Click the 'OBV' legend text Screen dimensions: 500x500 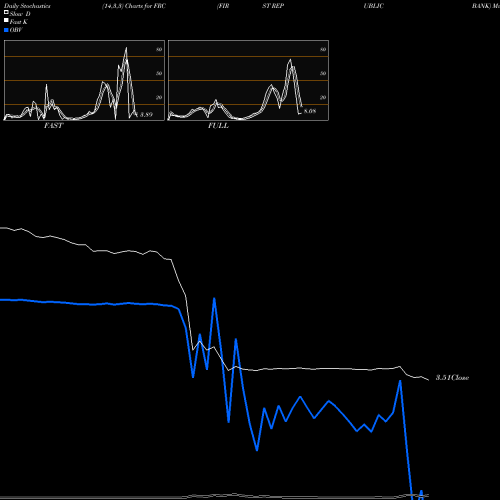pyautogui.click(x=16, y=30)
